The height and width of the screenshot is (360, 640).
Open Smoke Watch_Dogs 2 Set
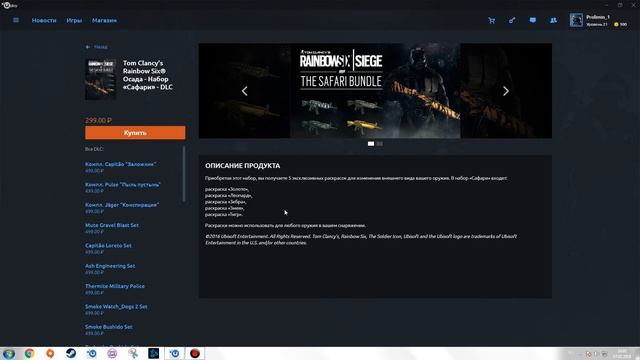[116, 307]
